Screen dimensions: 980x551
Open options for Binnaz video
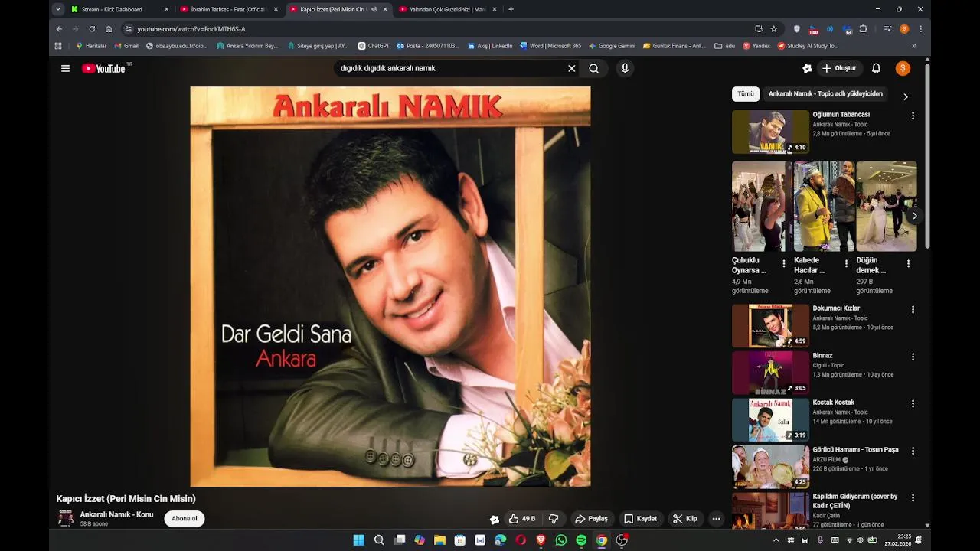click(913, 357)
